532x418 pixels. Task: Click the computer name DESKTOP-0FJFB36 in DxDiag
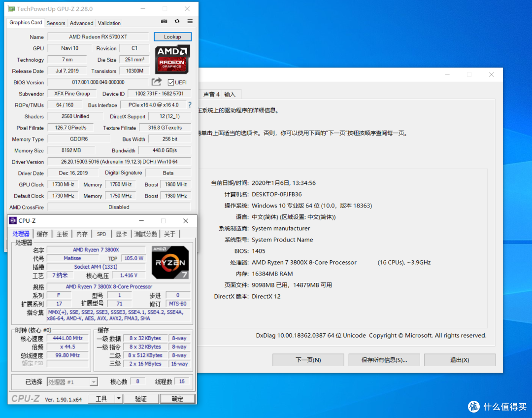click(276, 194)
